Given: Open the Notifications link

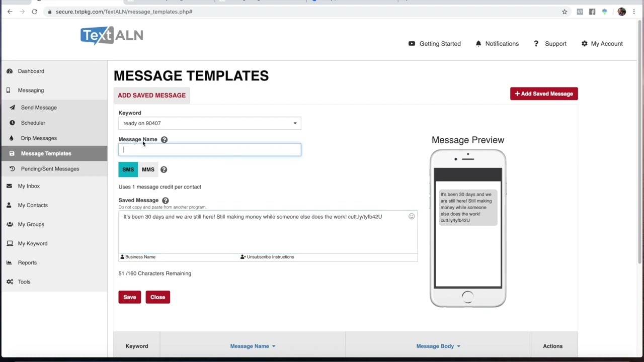Looking at the screenshot, I should (502, 44).
